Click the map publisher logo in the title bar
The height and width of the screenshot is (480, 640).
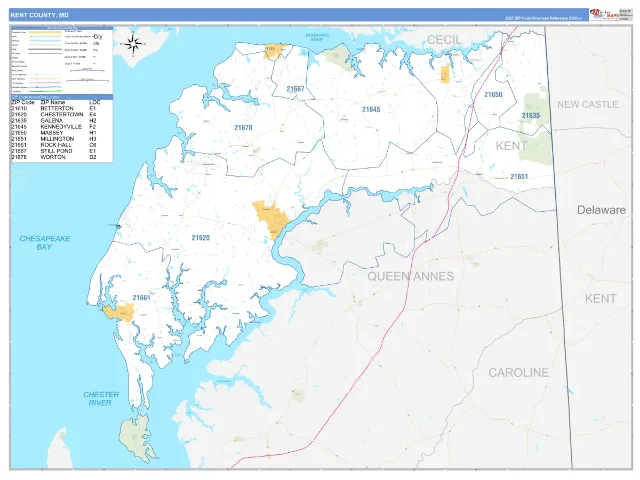[x=603, y=14]
